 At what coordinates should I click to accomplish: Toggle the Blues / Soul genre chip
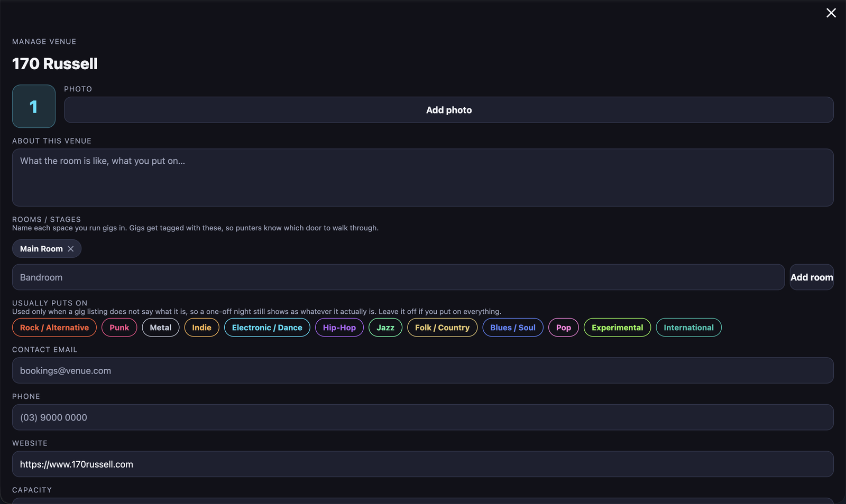pyautogui.click(x=513, y=328)
